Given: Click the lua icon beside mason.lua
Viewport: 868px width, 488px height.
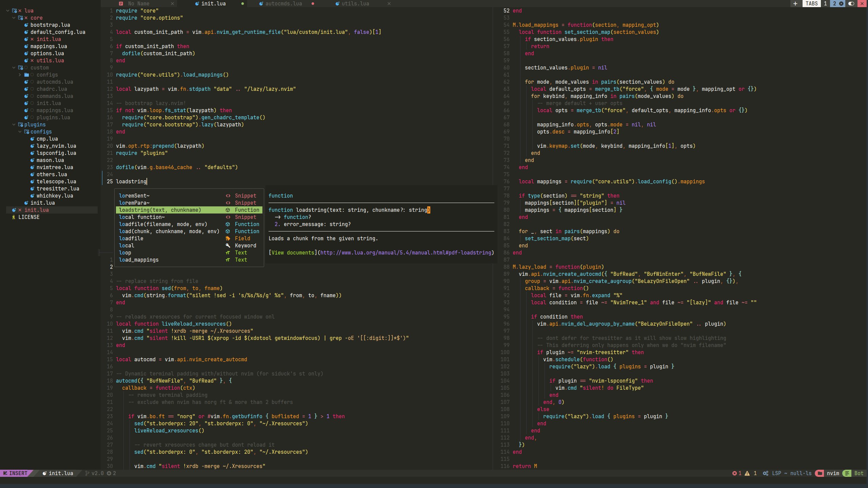Looking at the screenshot, I should click(x=32, y=160).
